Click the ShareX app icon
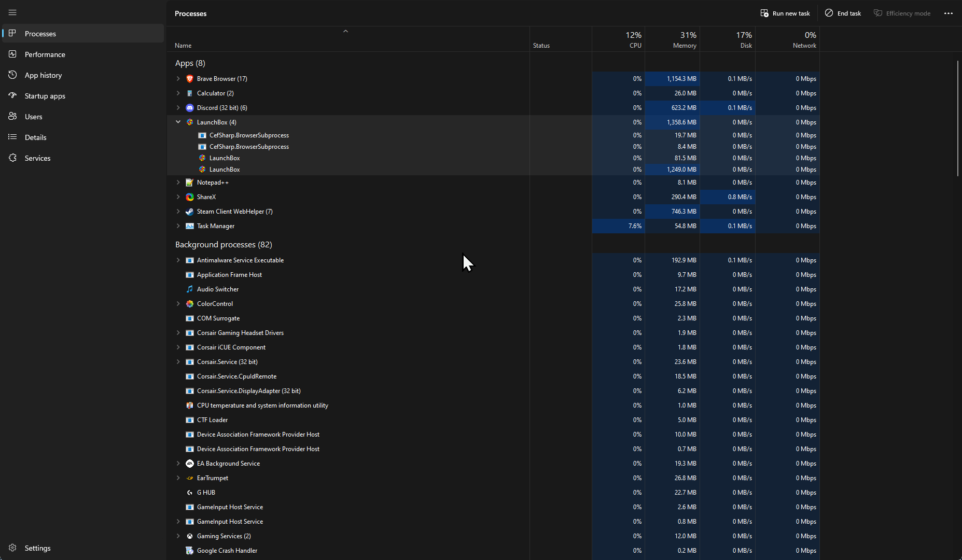 (x=190, y=197)
